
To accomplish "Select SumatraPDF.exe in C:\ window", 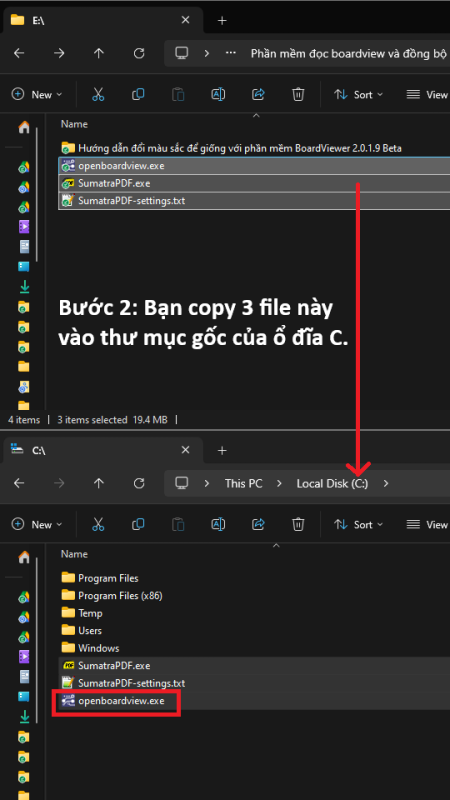I will tap(254, 665).
